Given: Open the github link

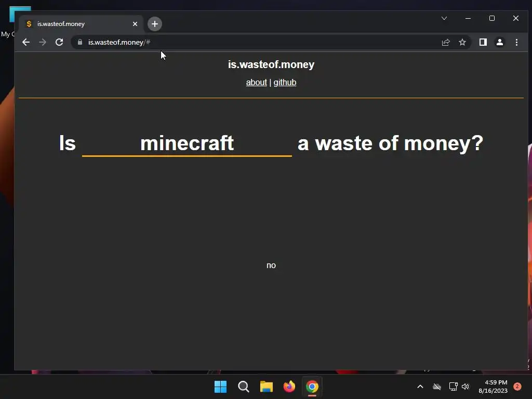Looking at the screenshot, I should 285,83.
